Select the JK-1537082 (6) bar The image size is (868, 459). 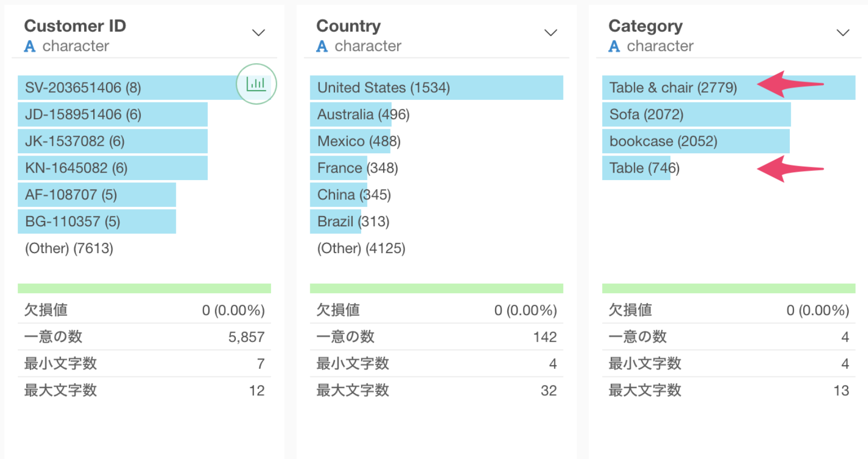tap(113, 141)
